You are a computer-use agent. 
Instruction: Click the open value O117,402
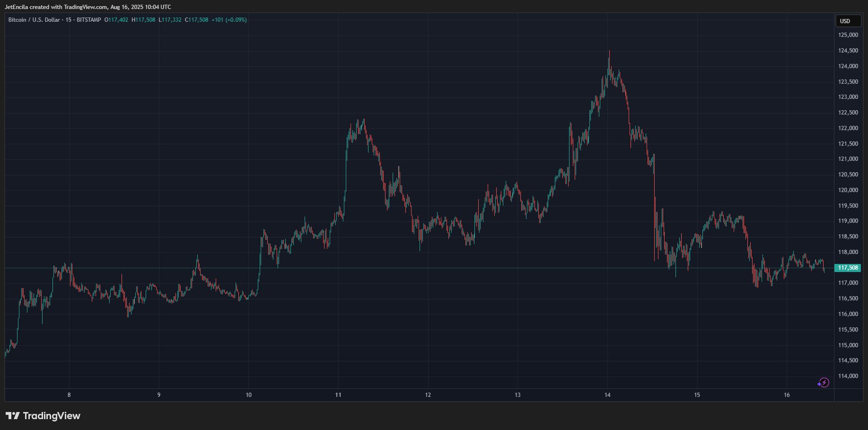coord(116,20)
